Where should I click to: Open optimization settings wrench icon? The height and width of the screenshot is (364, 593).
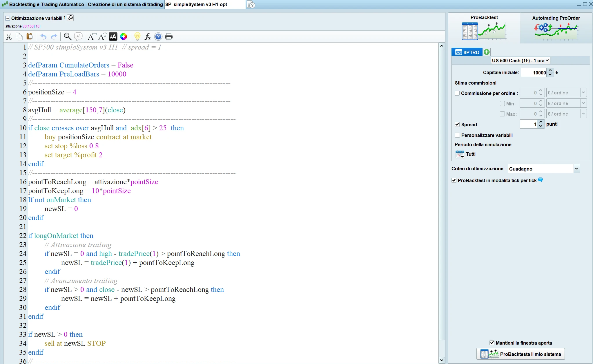click(70, 18)
